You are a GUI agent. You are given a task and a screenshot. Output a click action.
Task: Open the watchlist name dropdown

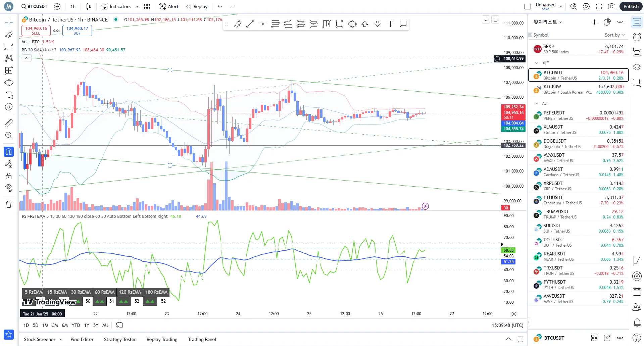tap(548, 22)
